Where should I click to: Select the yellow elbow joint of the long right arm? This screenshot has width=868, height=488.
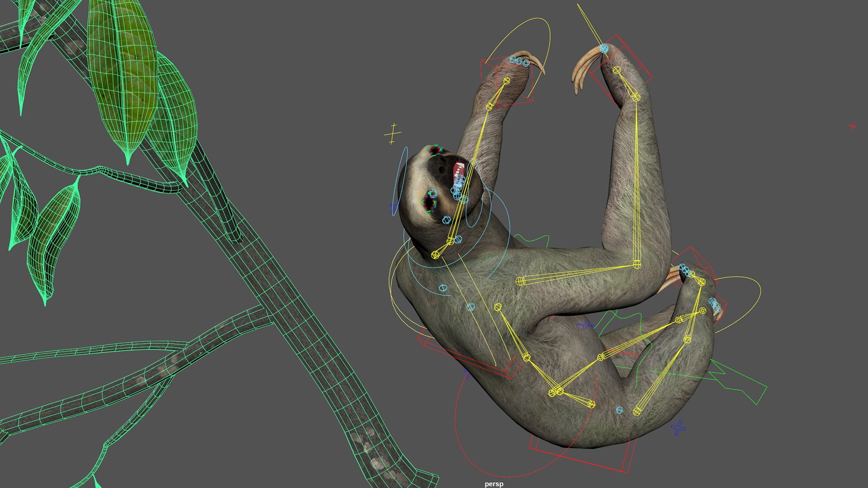(637, 264)
